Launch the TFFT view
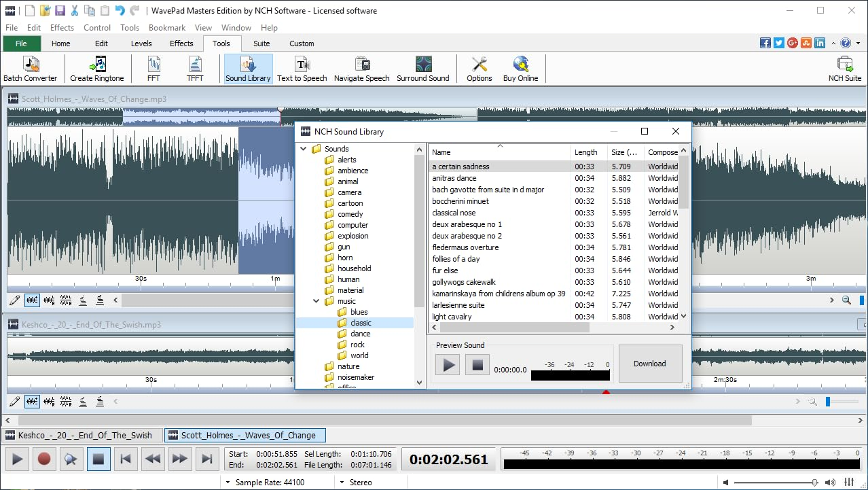Screen dimensions: 868x490 point(195,68)
